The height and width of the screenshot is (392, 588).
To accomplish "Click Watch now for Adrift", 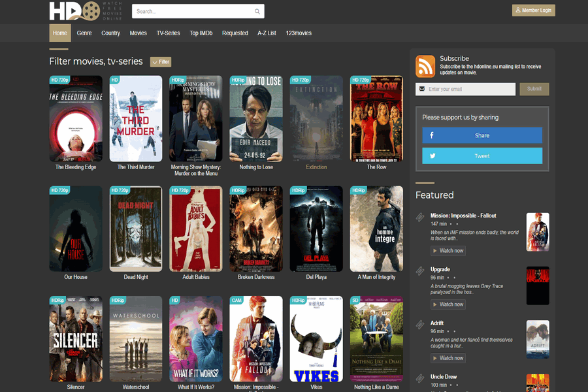I will click(448, 357).
